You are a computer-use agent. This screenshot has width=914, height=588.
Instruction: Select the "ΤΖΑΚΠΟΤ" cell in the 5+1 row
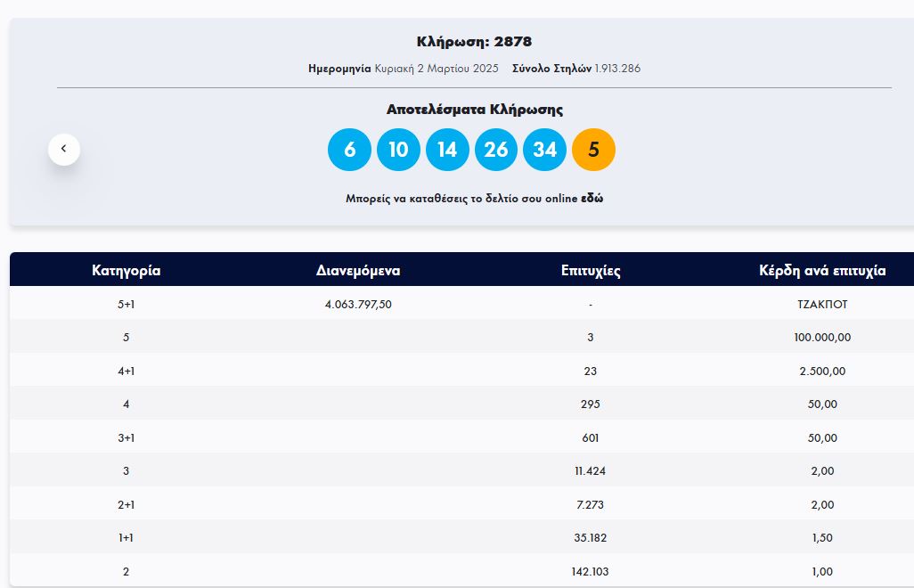pos(822,305)
